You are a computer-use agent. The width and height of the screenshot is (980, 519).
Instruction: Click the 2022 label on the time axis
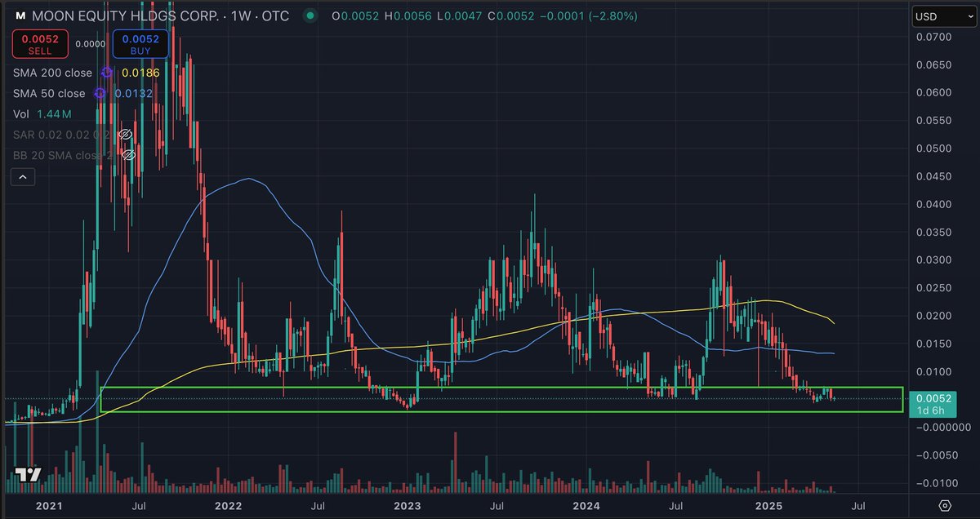(228, 506)
